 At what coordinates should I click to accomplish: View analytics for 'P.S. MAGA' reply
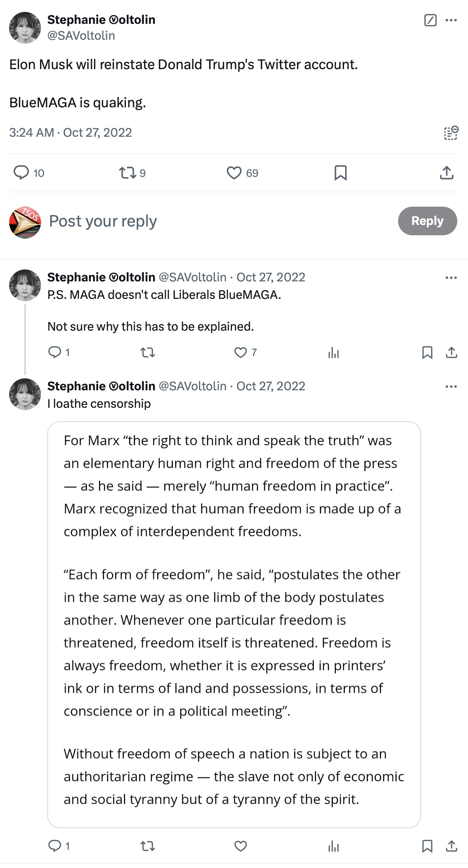(333, 353)
